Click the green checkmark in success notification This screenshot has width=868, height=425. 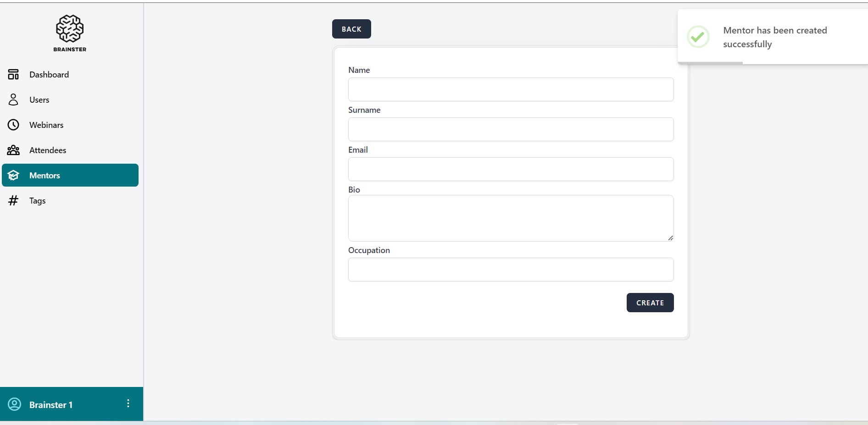pyautogui.click(x=698, y=37)
